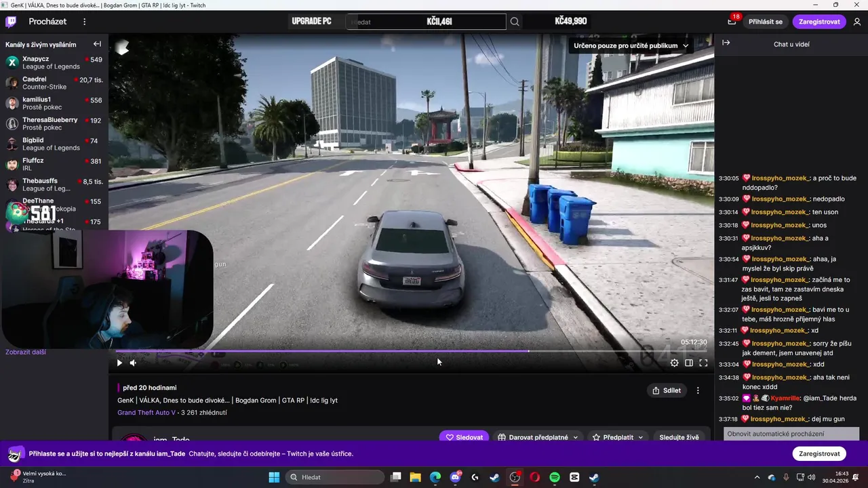Click the video seek progress bar
The width and height of the screenshot is (868, 488).
coord(411,351)
